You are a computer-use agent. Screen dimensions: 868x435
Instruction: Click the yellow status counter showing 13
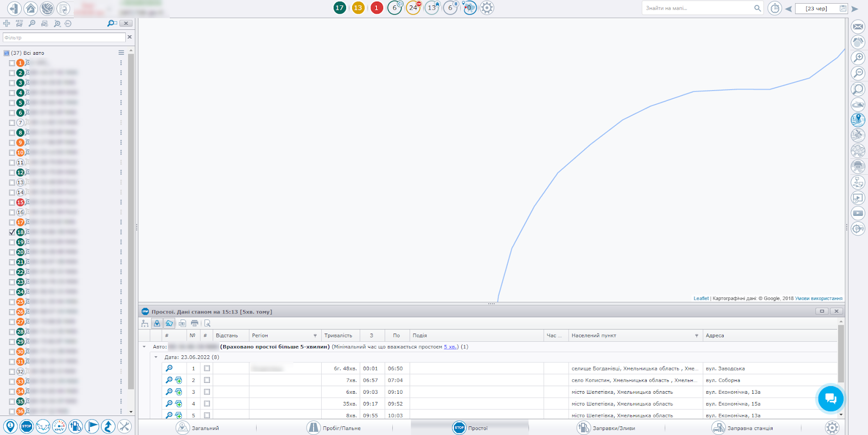coord(358,8)
